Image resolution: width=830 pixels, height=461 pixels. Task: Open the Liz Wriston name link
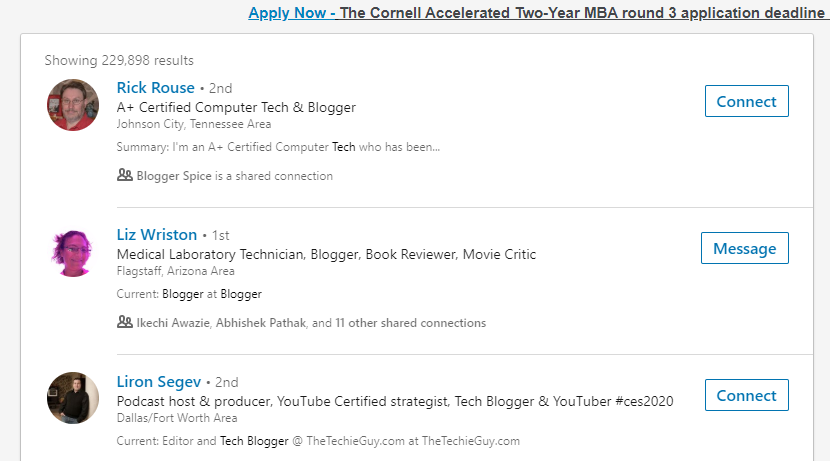pyautogui.click(x=157, y=234)
